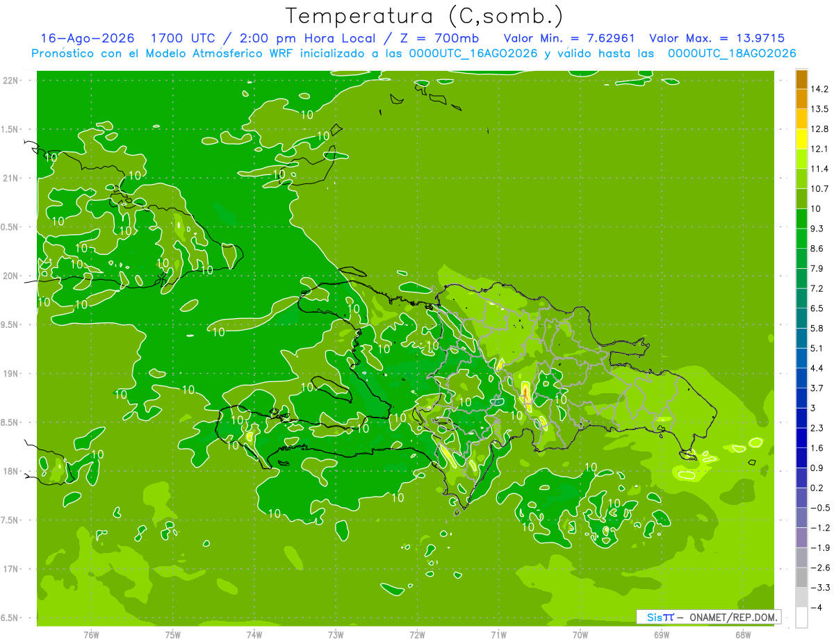
Task: Click the 12.1 colorbar label
Action: (x=819, y=149)
